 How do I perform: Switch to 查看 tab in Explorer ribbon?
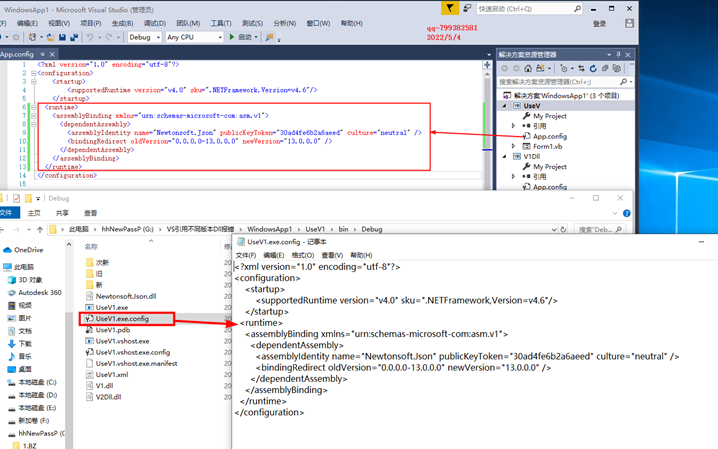[91, 213]
